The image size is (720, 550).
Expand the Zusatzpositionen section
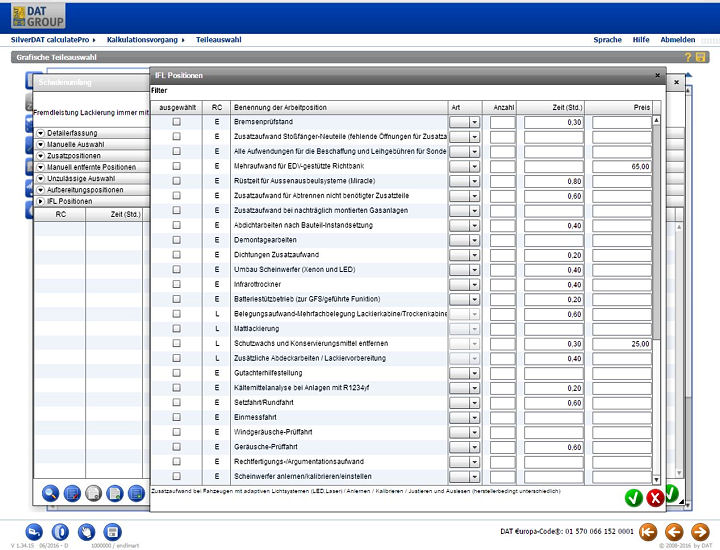click(40, 156)
